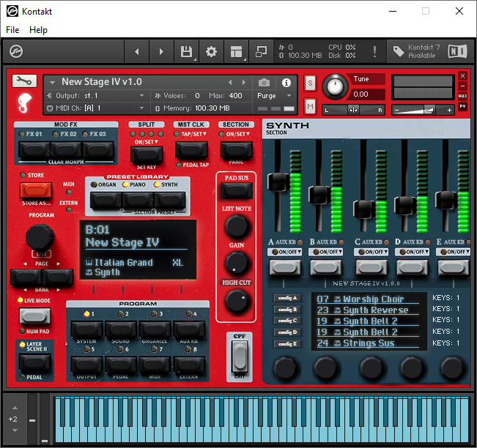Show the AUX sends panel

coord(462,96)
